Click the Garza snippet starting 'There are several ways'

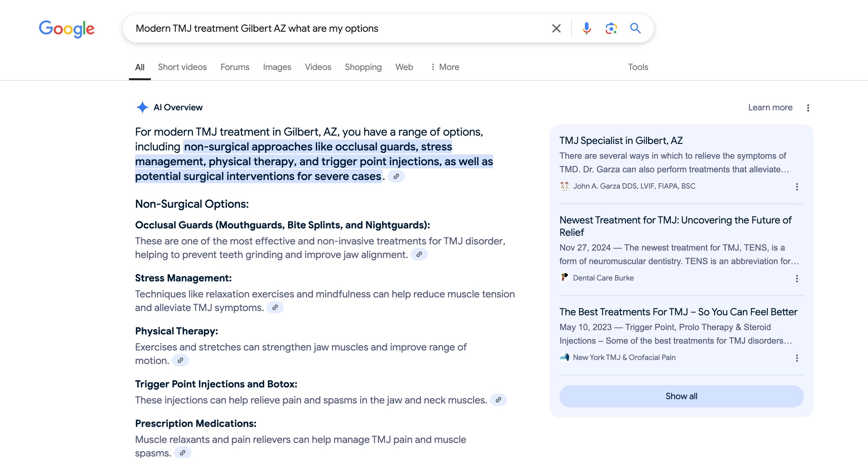tap(674, 162)
